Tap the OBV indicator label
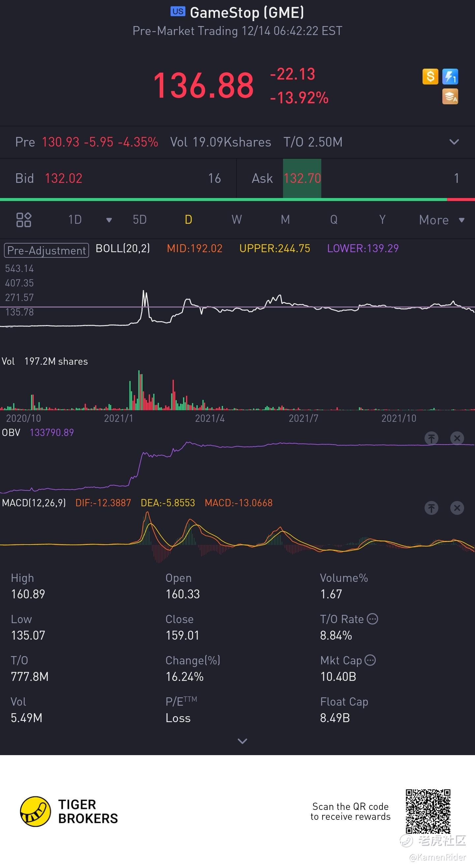Screen dimensions: 475x868 pyautogui.click(x=11, y=432)
